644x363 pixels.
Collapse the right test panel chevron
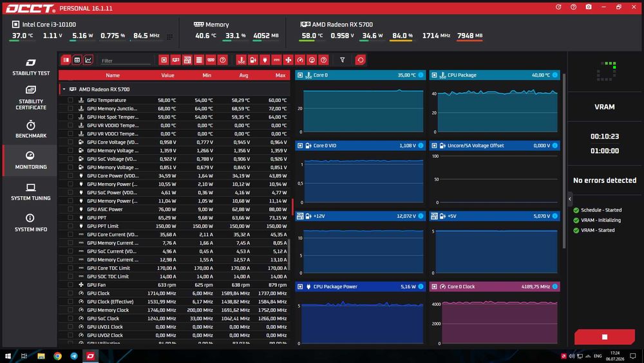click(570, 199)
